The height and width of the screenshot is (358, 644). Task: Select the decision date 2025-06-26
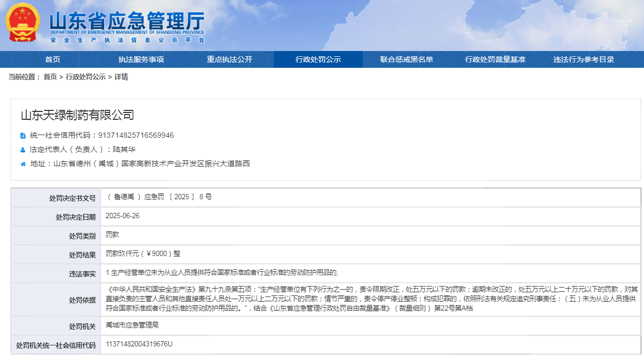coord(122,216)
